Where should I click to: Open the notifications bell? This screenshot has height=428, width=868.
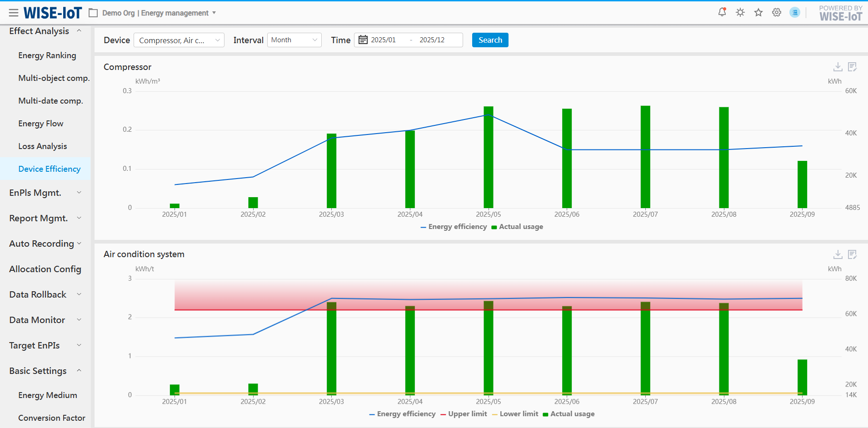click(722, 12)
